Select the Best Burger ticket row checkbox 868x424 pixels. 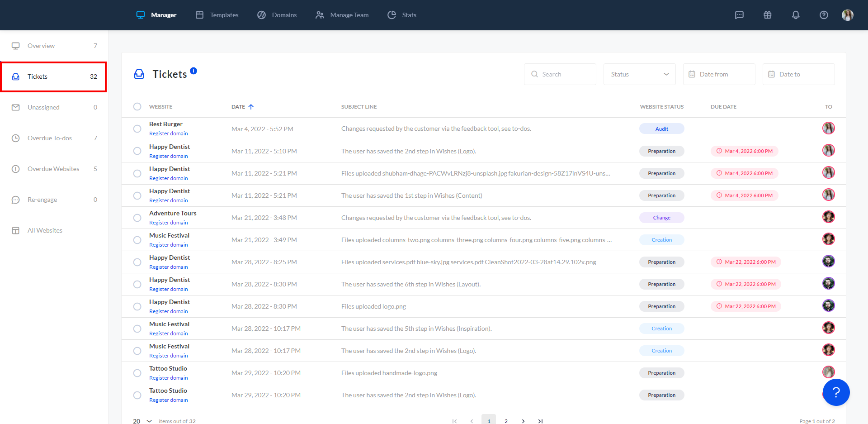point(137,129)
